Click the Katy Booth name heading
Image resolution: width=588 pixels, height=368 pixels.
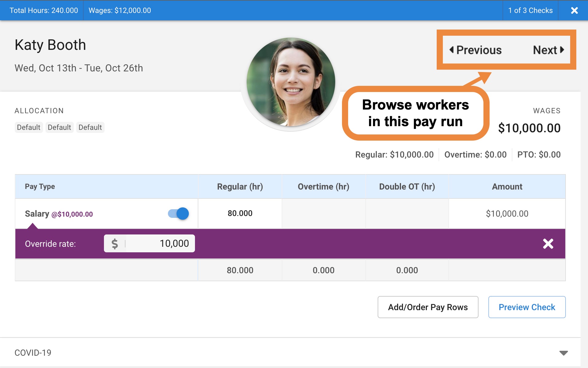coord(50,45)
